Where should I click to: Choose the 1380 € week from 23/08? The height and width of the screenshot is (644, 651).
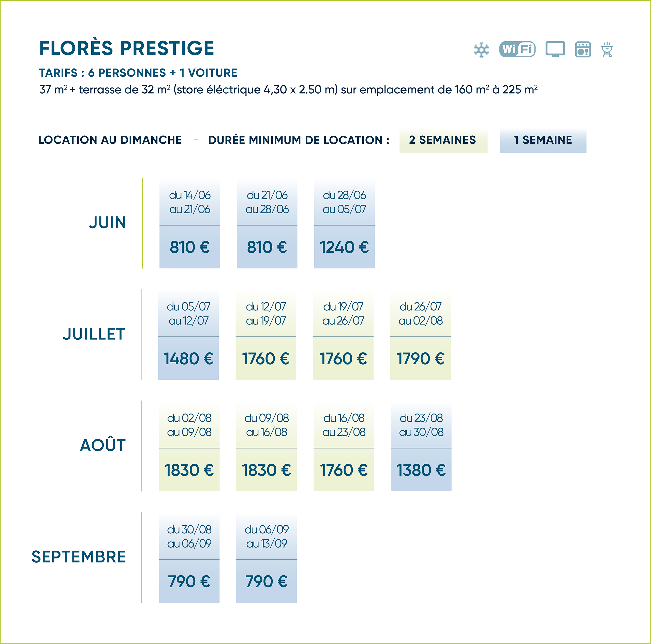(421, 447)
